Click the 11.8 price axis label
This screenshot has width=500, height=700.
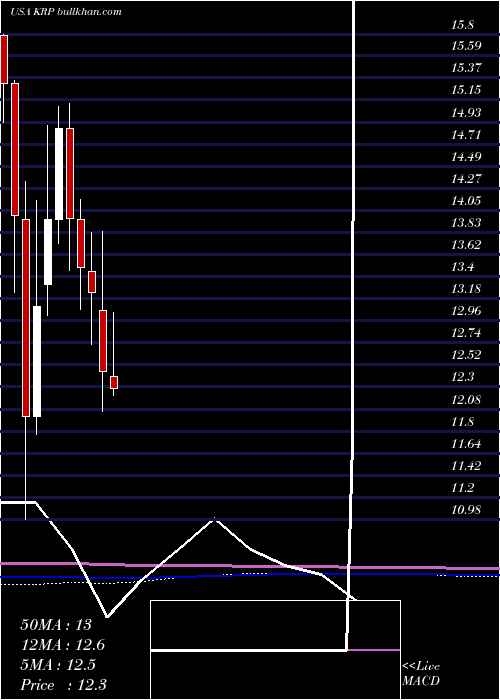462,421
